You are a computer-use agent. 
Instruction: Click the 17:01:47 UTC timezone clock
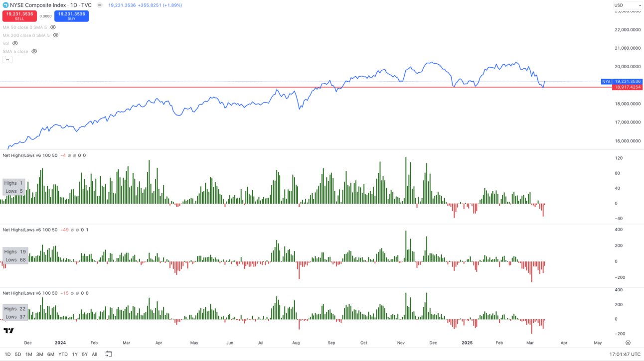pyautogui.click(x=625, y=355)
